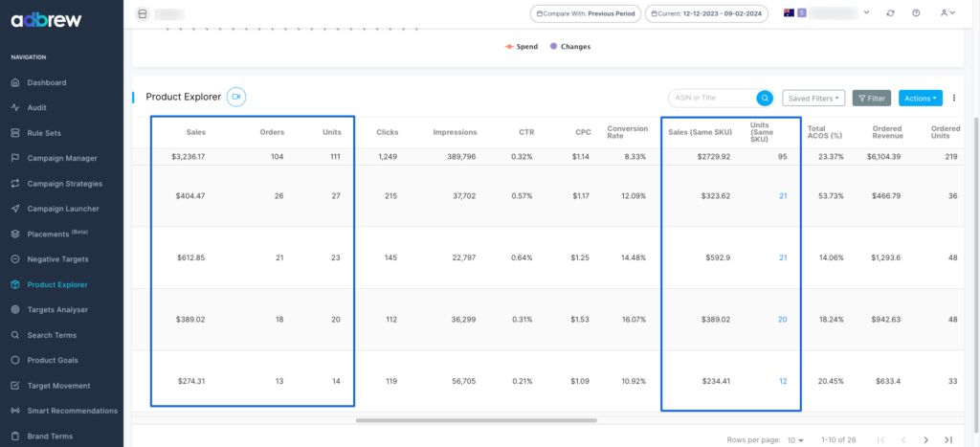This screenshot has height=447, width=980.
Task: Click the Target Movement icon
Action: pyautogui.click(x=15, y=386)
